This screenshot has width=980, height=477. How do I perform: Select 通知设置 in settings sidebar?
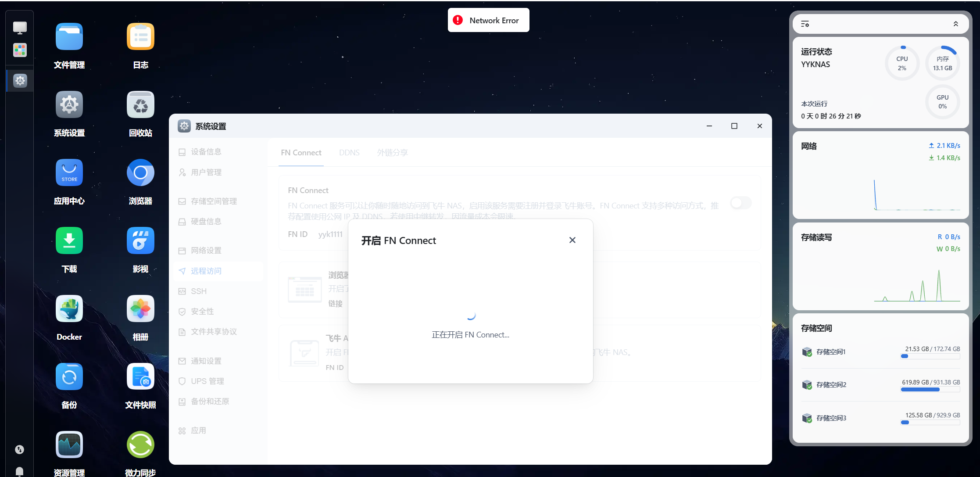(218, 361)
